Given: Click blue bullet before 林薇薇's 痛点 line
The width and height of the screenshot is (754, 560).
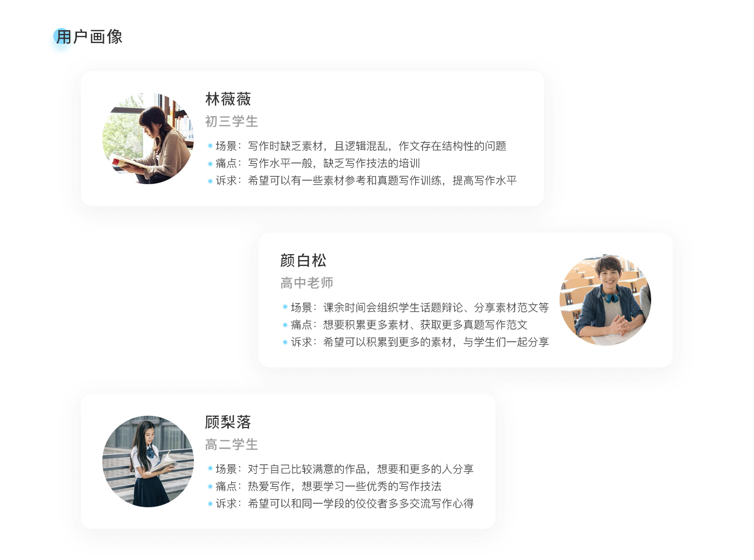Looking at the screenshot, I should pos(210,163).
